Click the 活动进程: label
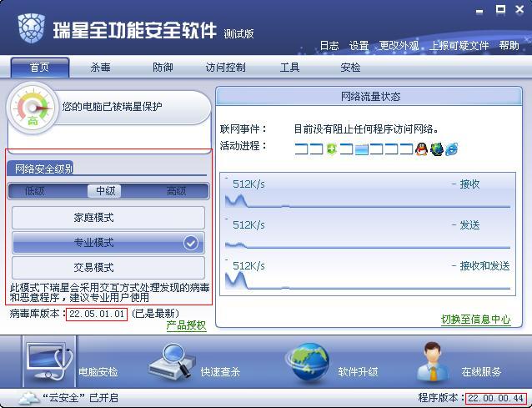 click(243, 146)
